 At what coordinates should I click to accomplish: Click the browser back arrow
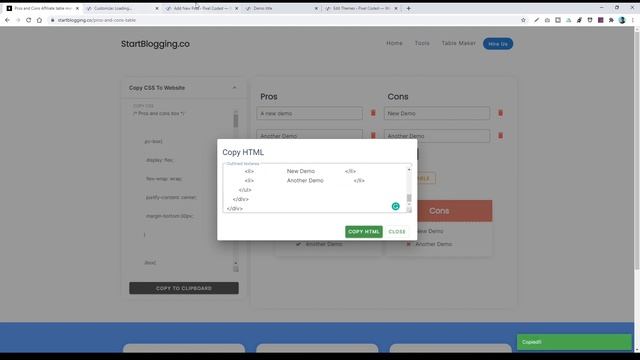7,20
